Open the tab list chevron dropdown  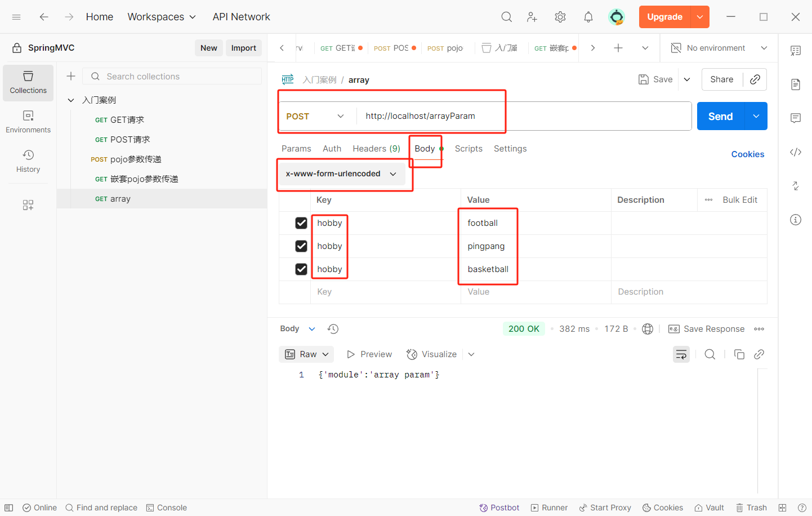pyautogui.click(x=645, y=48)
